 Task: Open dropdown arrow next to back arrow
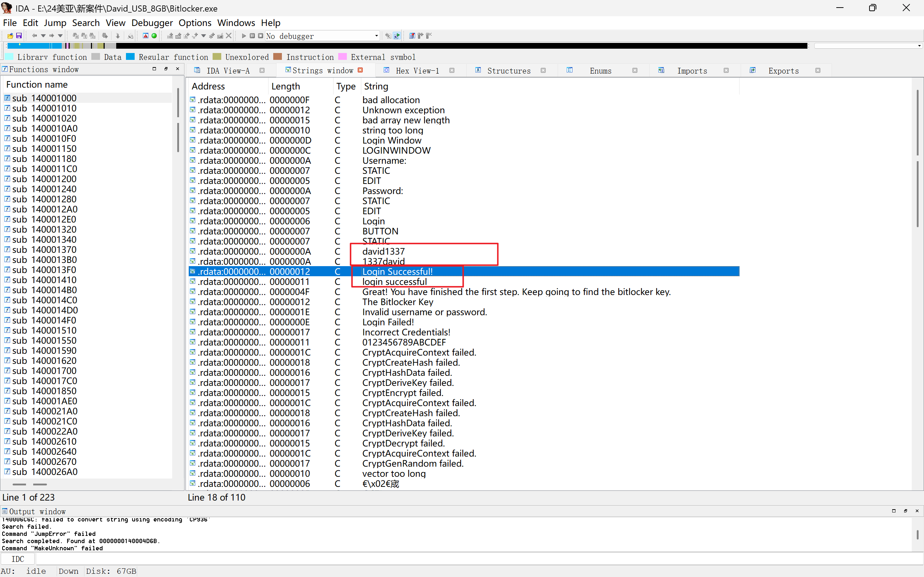tap(43, 36)
